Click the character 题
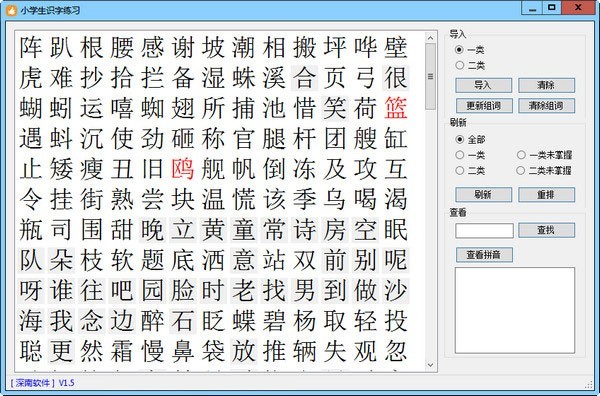Viewport: 600px width, 396px height. point(152,260)
